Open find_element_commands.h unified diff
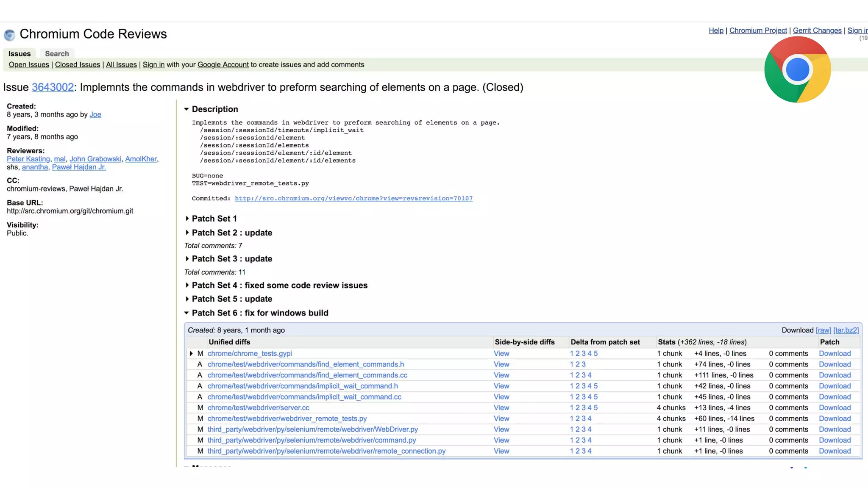This screenshot has height=488, width=868. (x=306, y=364)
